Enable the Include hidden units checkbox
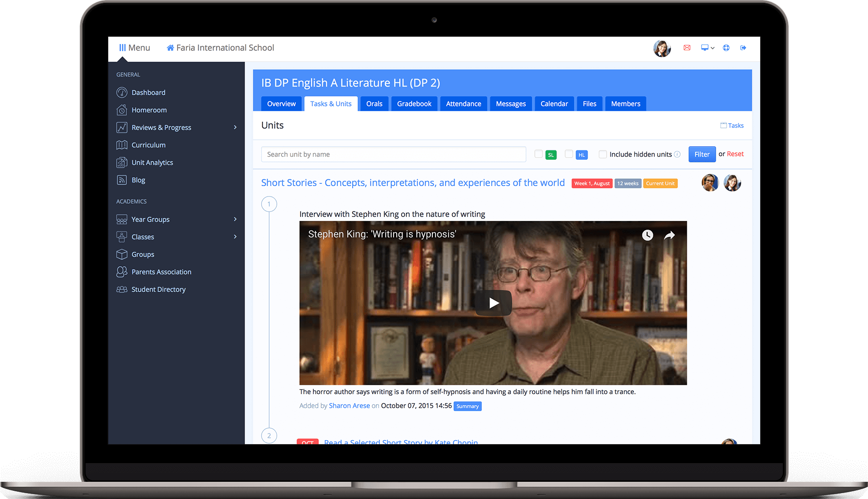This screenshot has height=499, width=868. point(603,154)
